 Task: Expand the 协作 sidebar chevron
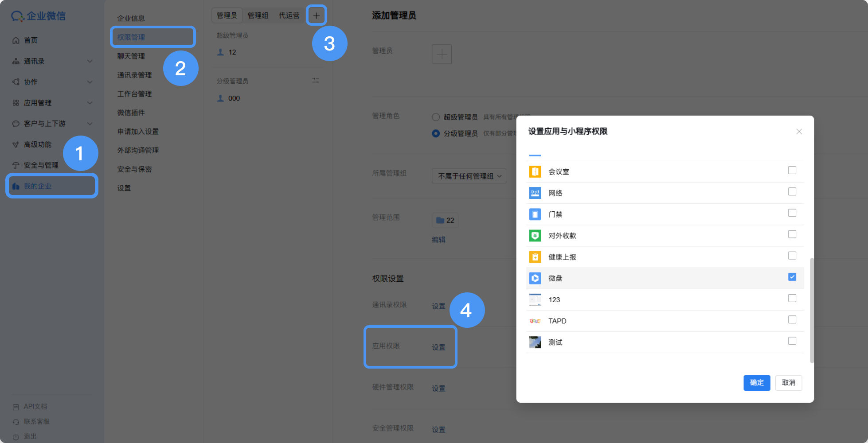(x=90, y=82)
